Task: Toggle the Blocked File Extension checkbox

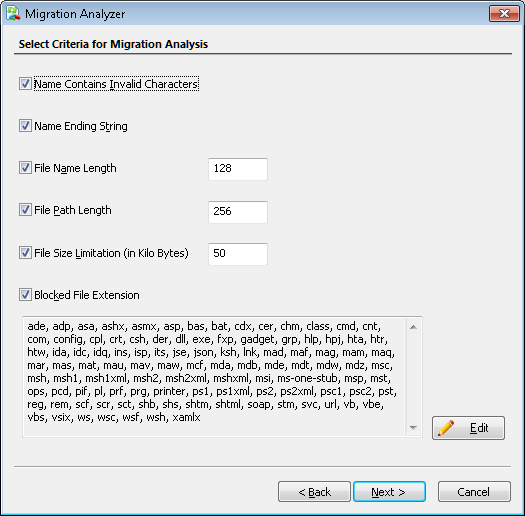Action: pos(25,295)
